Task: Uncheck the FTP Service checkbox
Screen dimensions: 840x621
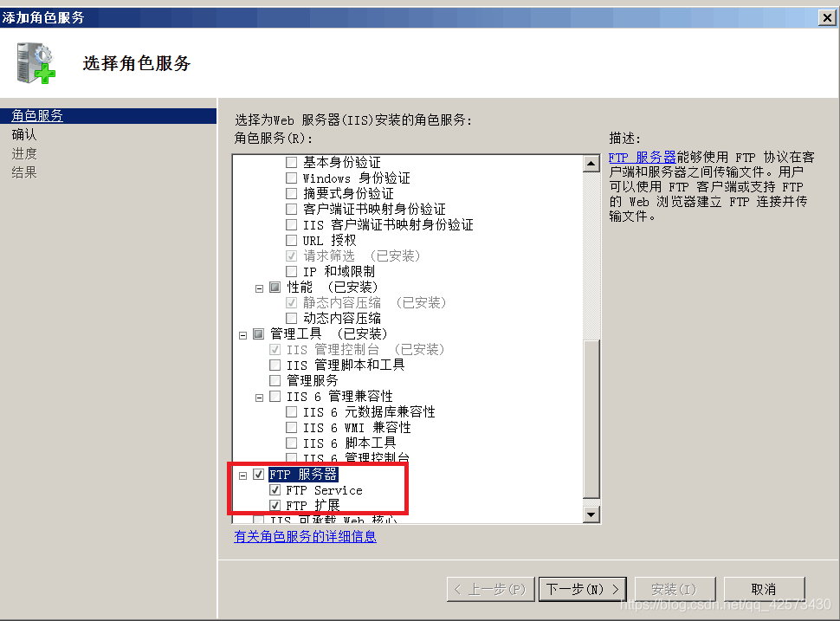Action: (x=275, y=489)
